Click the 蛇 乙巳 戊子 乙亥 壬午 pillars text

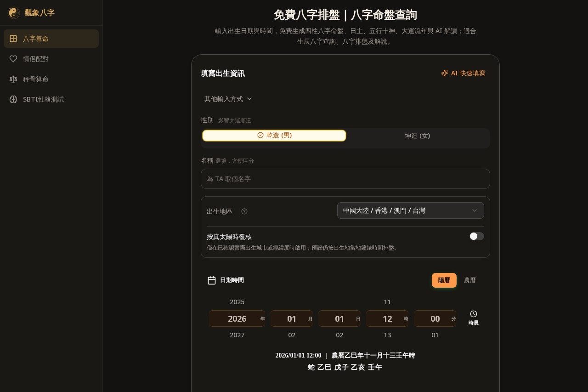(x=345, y=367)
